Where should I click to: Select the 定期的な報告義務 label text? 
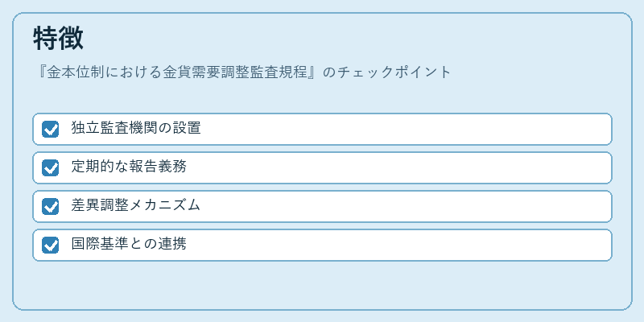[129, 167]
